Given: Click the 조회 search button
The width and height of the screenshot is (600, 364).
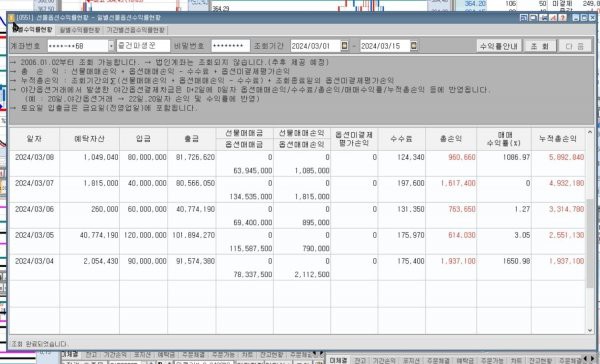Looking at the screenshot, I should click(x=539, y=46).
